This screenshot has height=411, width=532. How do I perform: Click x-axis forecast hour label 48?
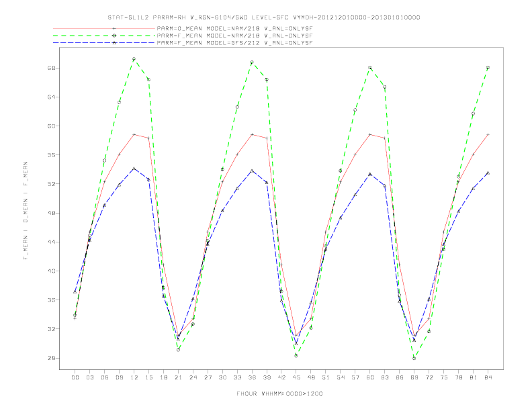click(311, 377)
